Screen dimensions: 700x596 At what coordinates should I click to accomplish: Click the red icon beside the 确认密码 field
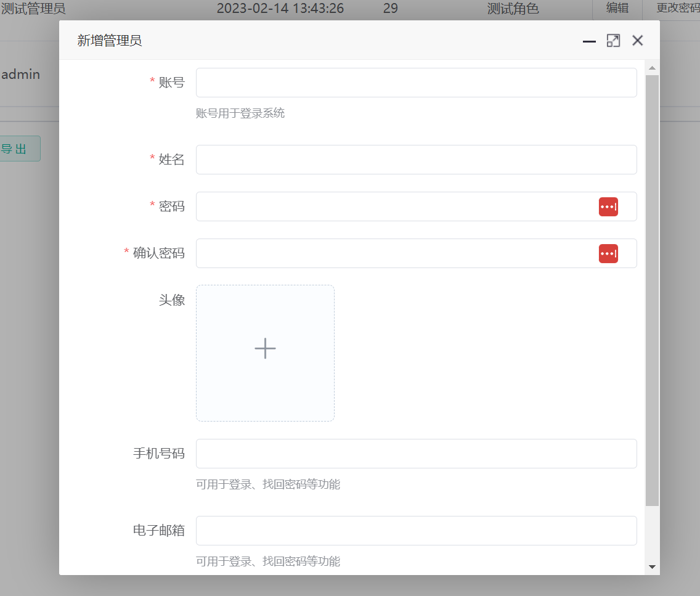coord(608,253)
